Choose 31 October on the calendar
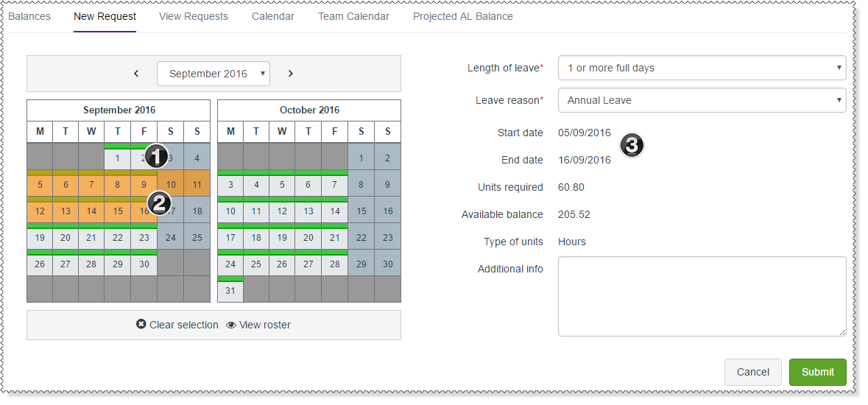Screen dimensions: 868x405 coord(230,290)
